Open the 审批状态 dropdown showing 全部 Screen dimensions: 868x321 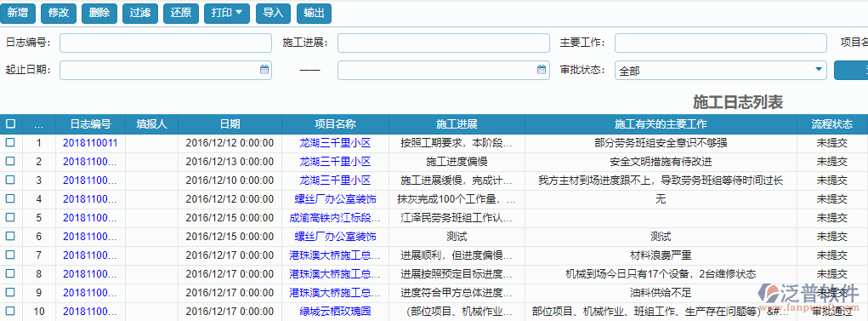[x=720, y=71]
